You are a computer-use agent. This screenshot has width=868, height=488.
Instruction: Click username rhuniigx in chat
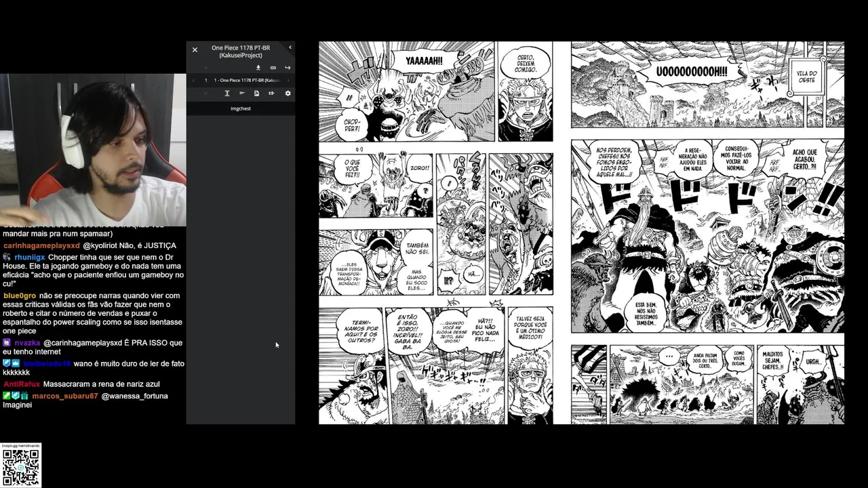(29, 258)
